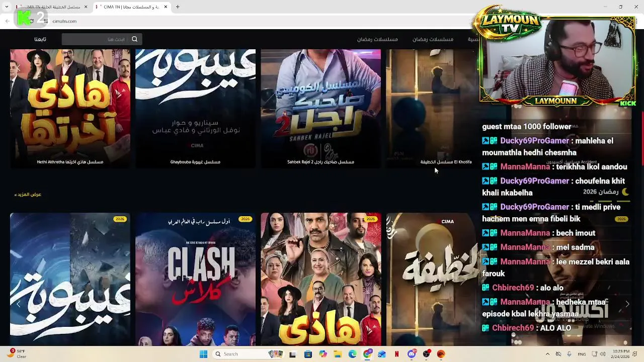The image size is (644, 362).
Task: Close the CIMA TN homepage tab
Action: pos(165,7)
